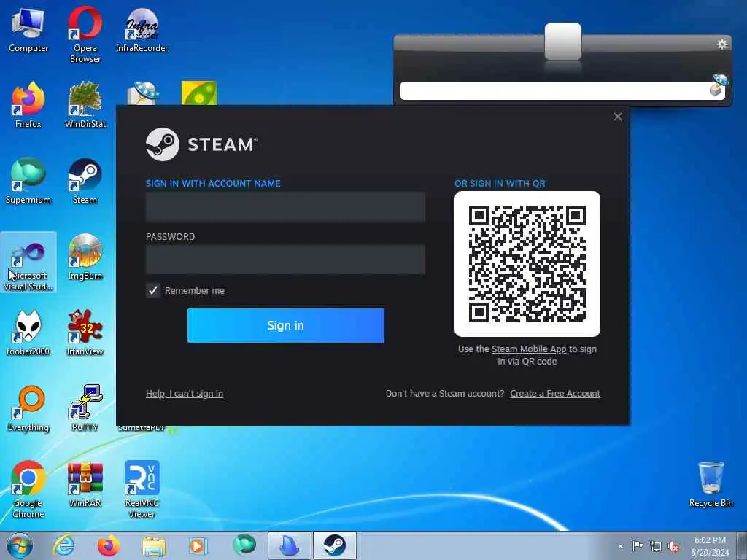Click the Show desktop button

click(x=742, y=545)
